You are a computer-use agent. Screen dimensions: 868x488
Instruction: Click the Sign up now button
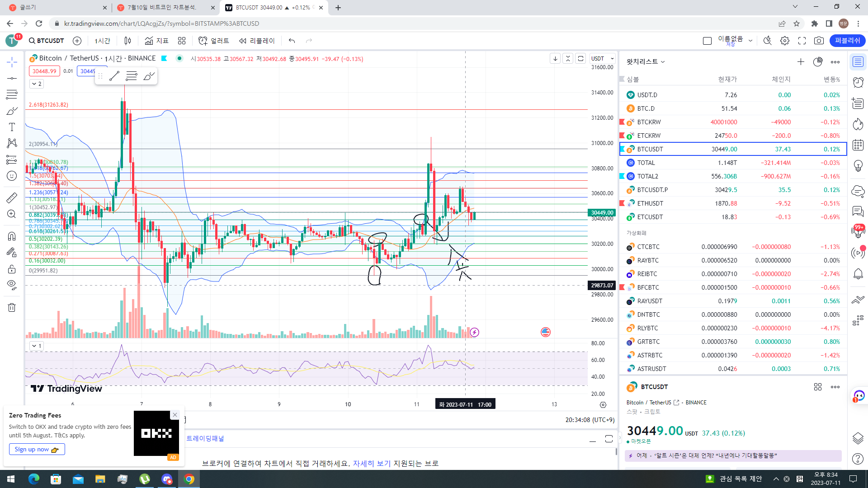[37, 449]
